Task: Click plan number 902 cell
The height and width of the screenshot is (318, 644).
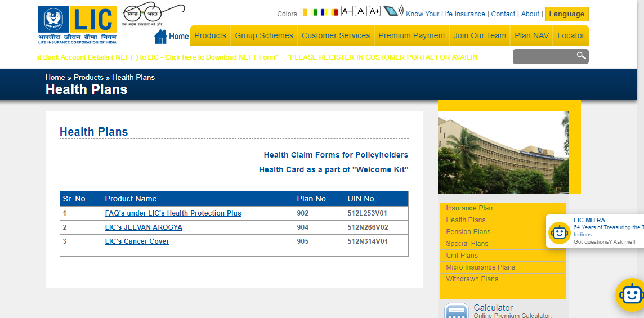Action: 320,213
